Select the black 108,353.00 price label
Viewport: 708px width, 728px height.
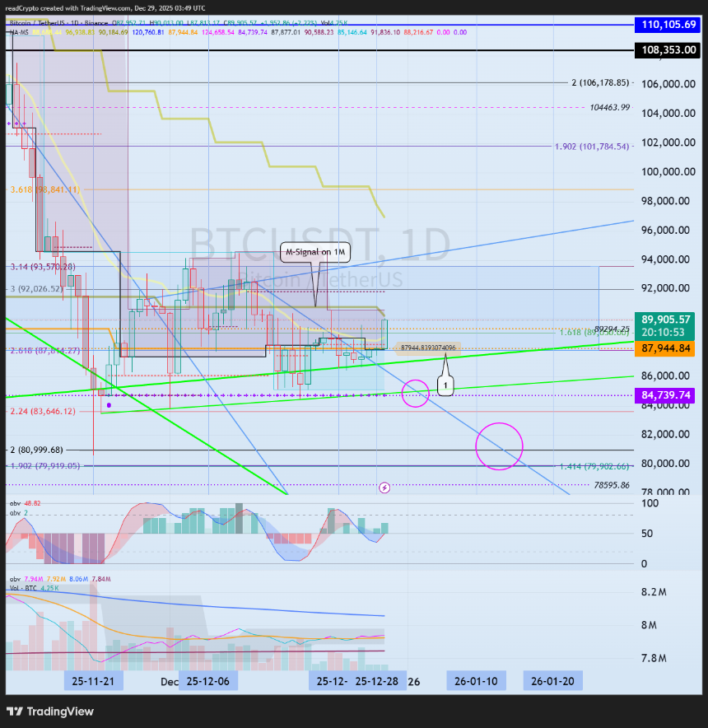[668, 49]
